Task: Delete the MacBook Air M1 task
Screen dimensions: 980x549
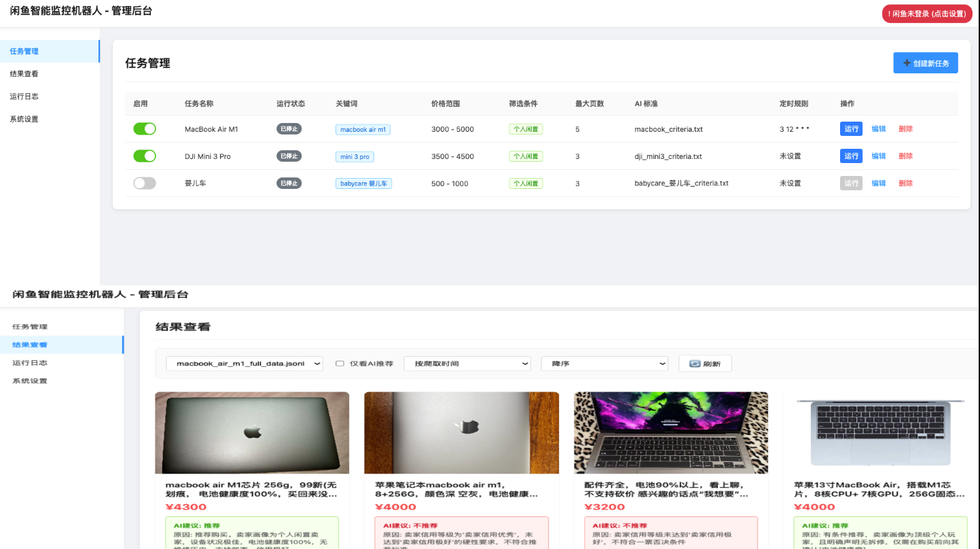Action: pos(906,129)
